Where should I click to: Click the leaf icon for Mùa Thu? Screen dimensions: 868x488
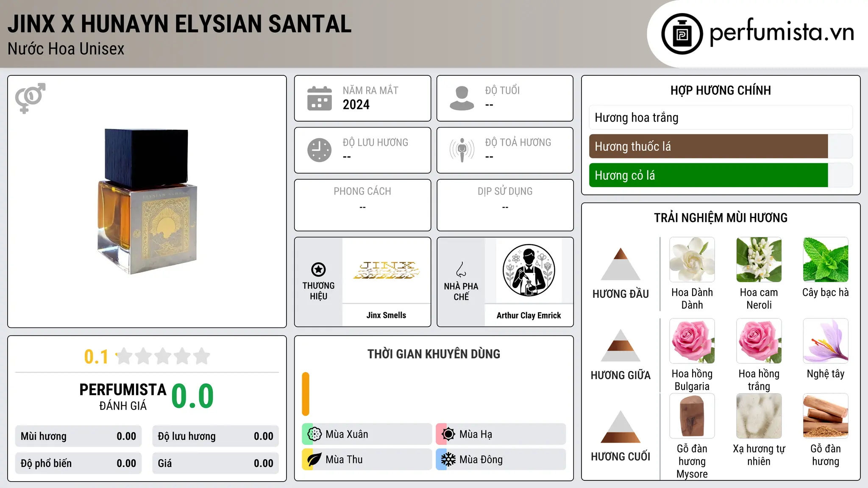pos(314,460)
